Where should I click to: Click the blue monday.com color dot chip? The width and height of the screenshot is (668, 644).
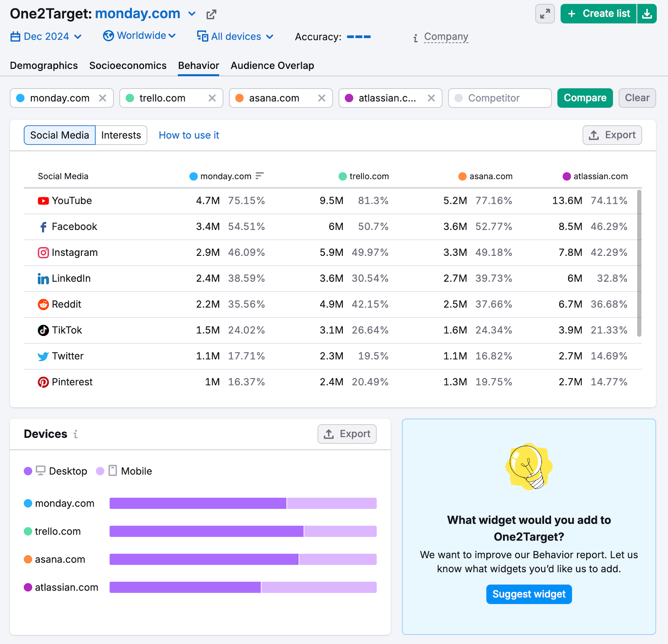coord(20,98)
